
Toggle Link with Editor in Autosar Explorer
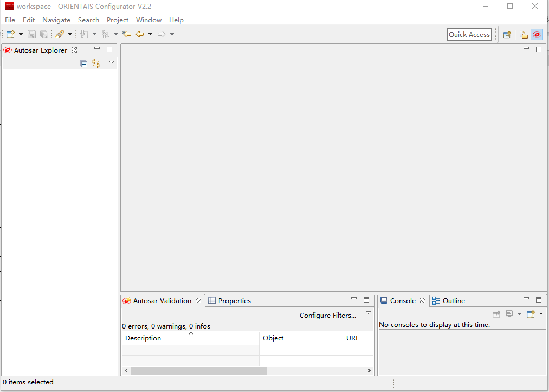[96, 63]
